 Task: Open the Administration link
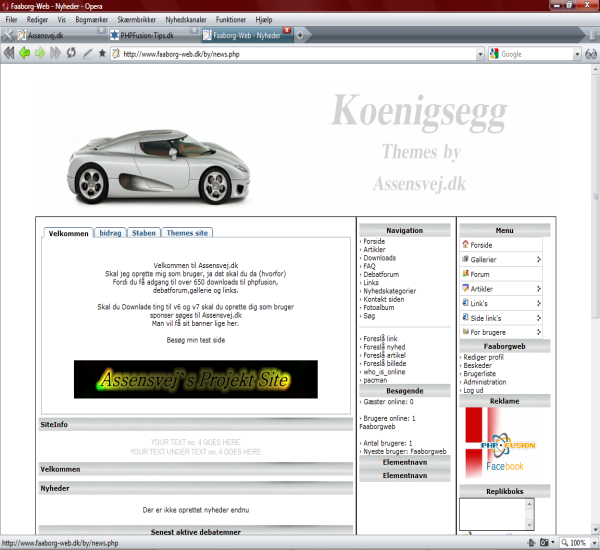pyautogui.click(x=485, y=382)
